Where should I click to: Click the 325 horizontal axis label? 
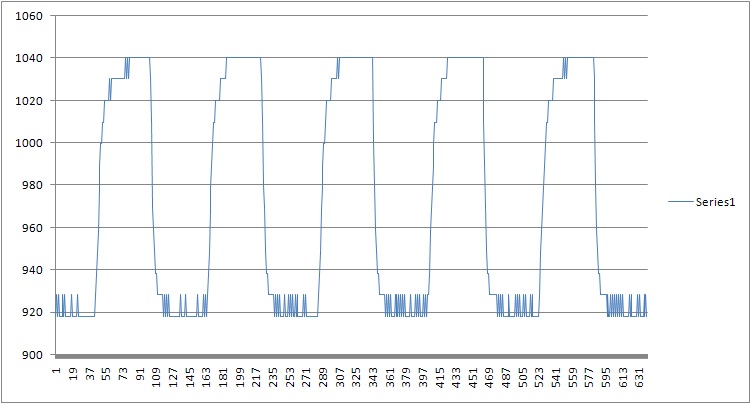(x=355, y=374)
